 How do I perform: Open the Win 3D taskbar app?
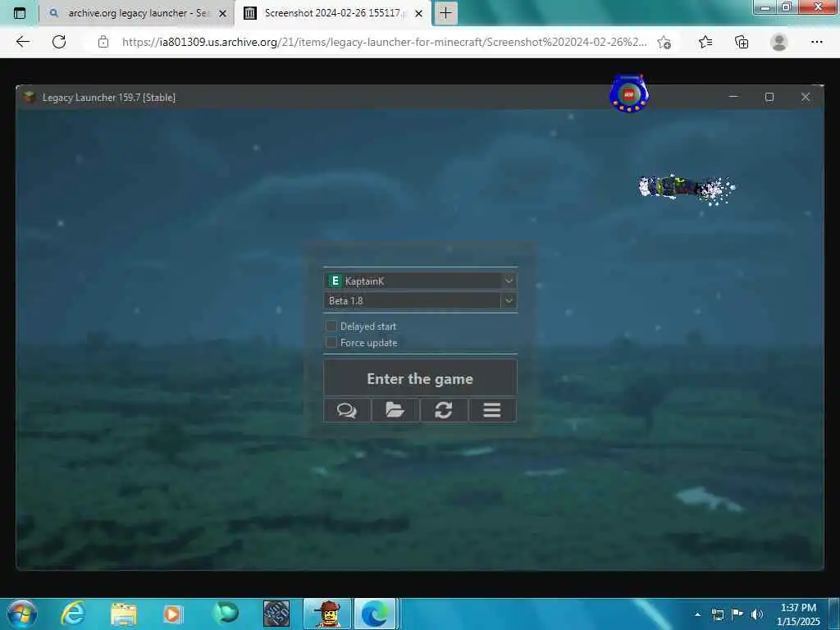(x=276, y=614)
